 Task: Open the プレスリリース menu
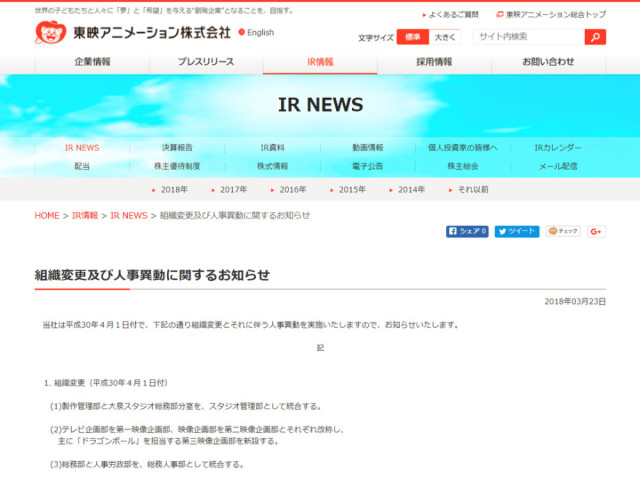[x=206, y=62]
